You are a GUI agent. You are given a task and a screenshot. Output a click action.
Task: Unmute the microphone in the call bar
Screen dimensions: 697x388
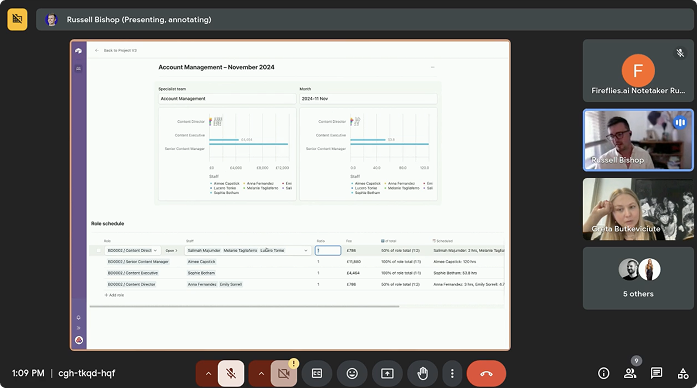[x=231, y=373]
